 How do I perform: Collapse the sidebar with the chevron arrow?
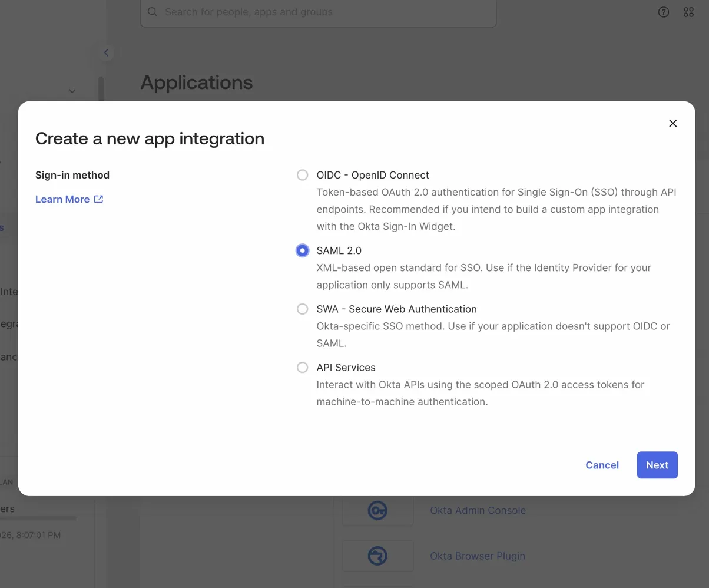click(x=106, y=52)
